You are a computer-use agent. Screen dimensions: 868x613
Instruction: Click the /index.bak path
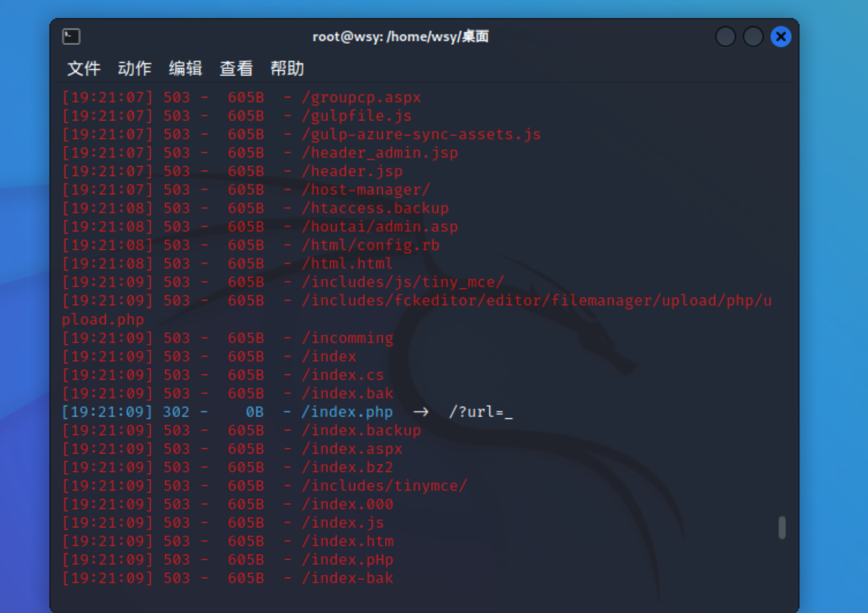pyautogui.click(x=347, y=393)
